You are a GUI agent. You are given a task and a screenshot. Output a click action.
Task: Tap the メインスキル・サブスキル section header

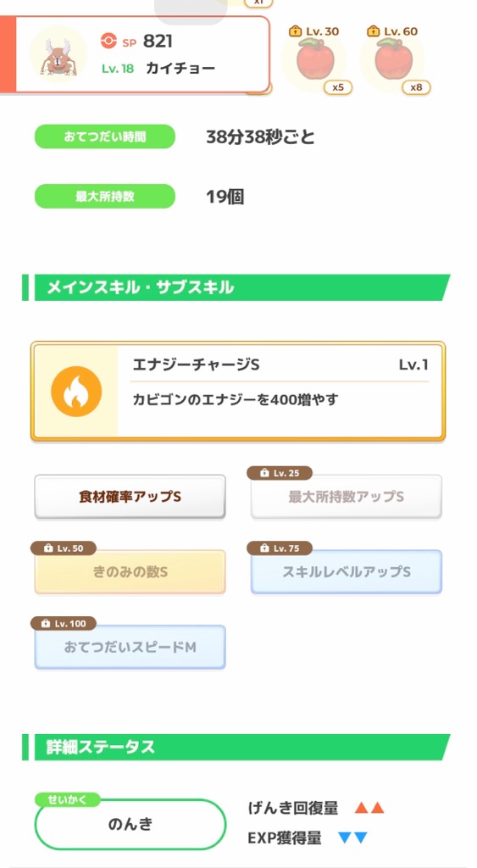click(x=236, y=287)
